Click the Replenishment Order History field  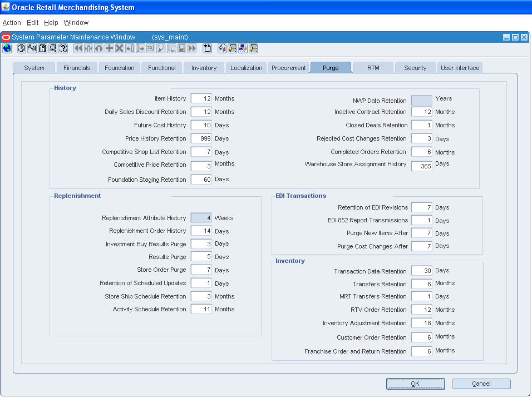(x=201, y=231)
